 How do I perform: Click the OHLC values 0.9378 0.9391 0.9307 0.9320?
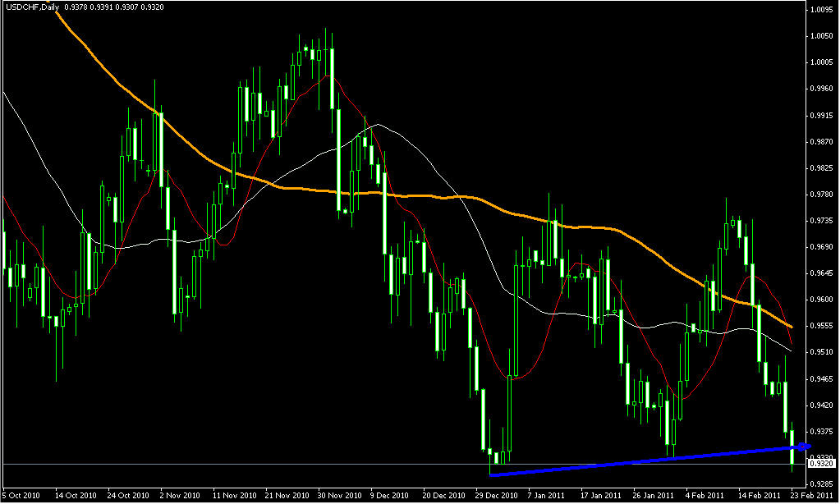click(114, 7)
